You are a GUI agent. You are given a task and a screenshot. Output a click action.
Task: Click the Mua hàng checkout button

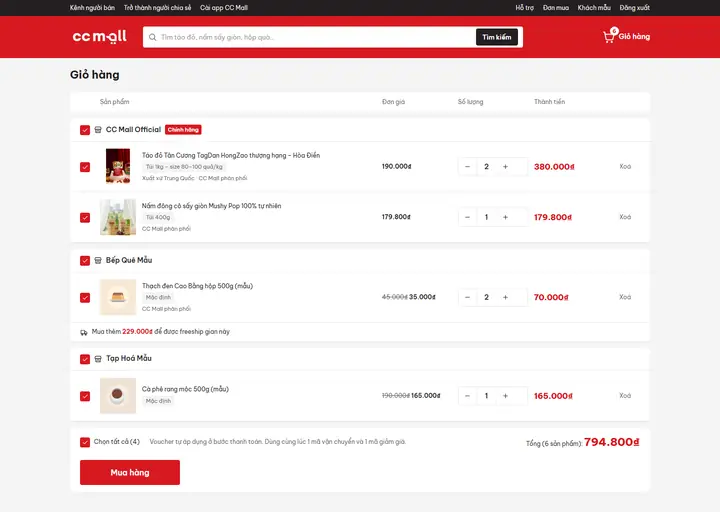coord(130,472)
